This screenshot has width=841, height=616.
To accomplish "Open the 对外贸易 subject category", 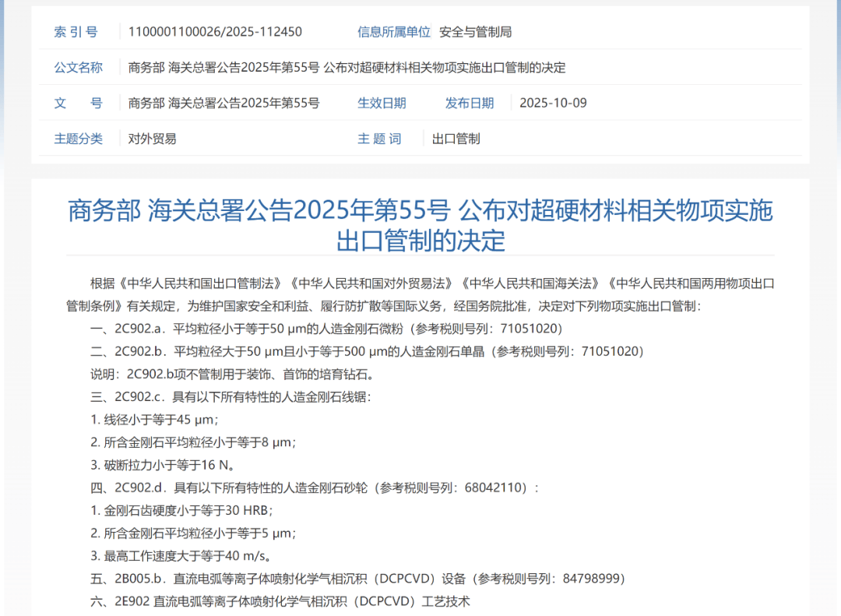I will pos(153,139).
